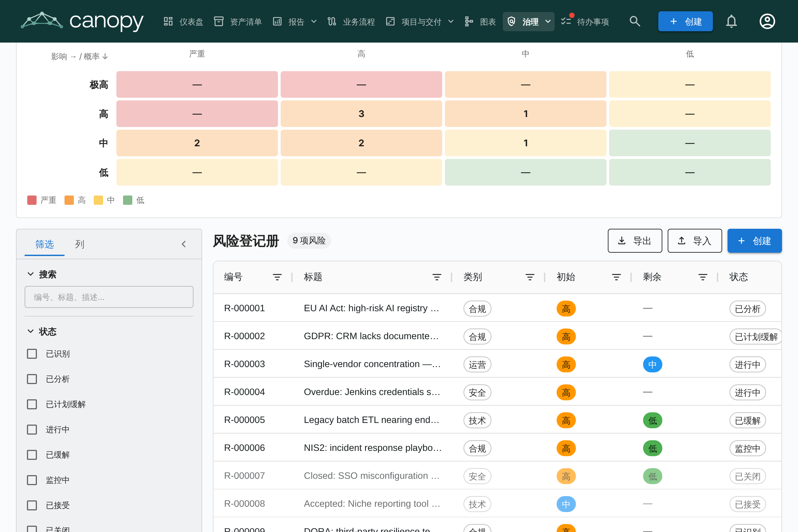
Task: Click R-000001 初始 高 badge
Action: [566, 309]
